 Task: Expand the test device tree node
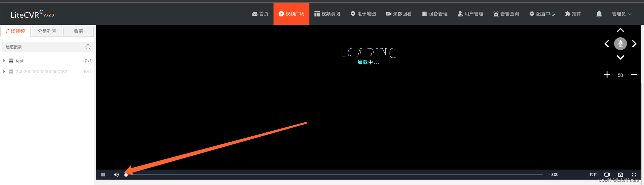pyautogui.click(x=4, y=61)
